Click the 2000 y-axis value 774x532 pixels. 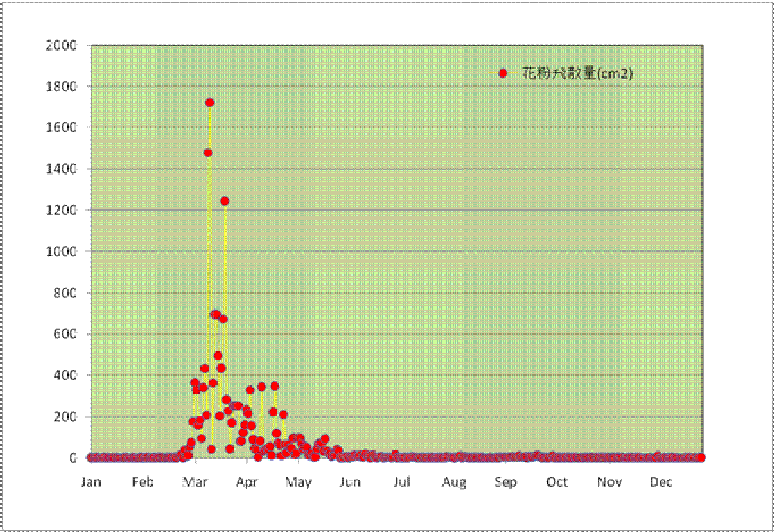(x=63, y=45)
